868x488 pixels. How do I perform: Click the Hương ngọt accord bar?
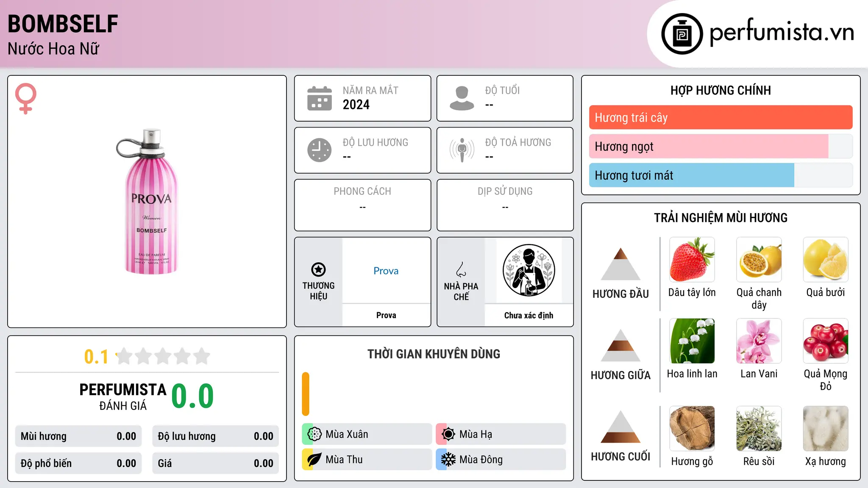(721, 146)
